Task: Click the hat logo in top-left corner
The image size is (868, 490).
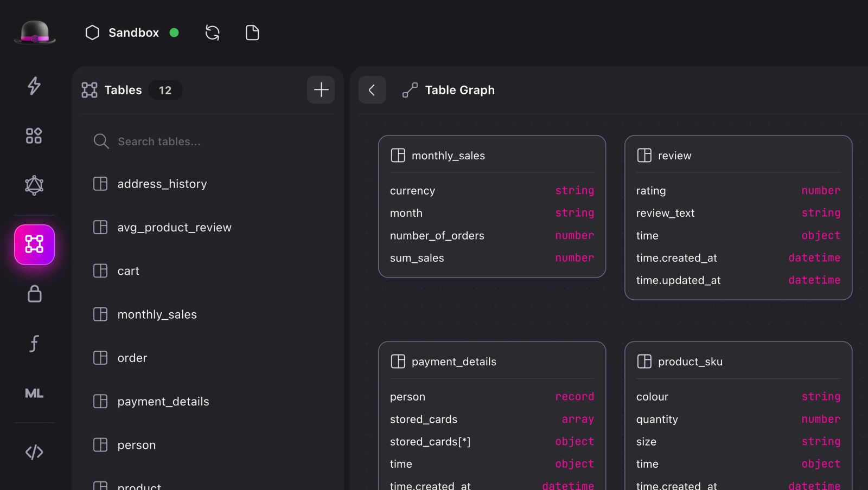Action: pyautogui.click(x=35, y=33)
